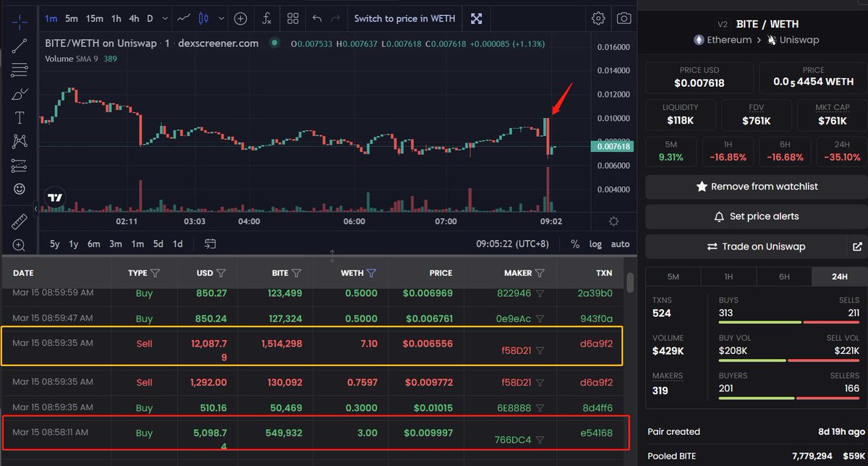868x466 pixels.
Task: Toggle auto scale on the chart
Action: pos(620,244)
